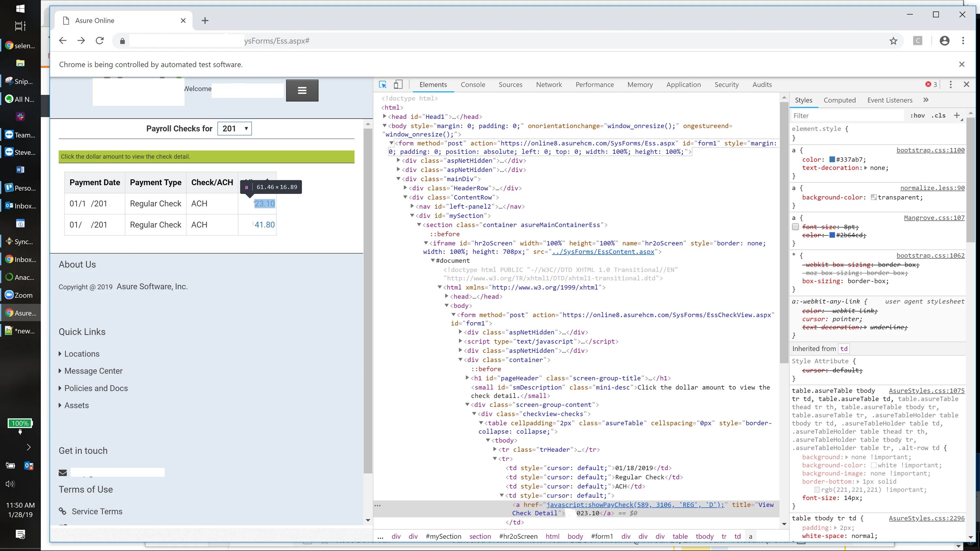Click the #337ab7 color swatch
Image resolution: width=980 pixels, height=551 pixels.
832,160
